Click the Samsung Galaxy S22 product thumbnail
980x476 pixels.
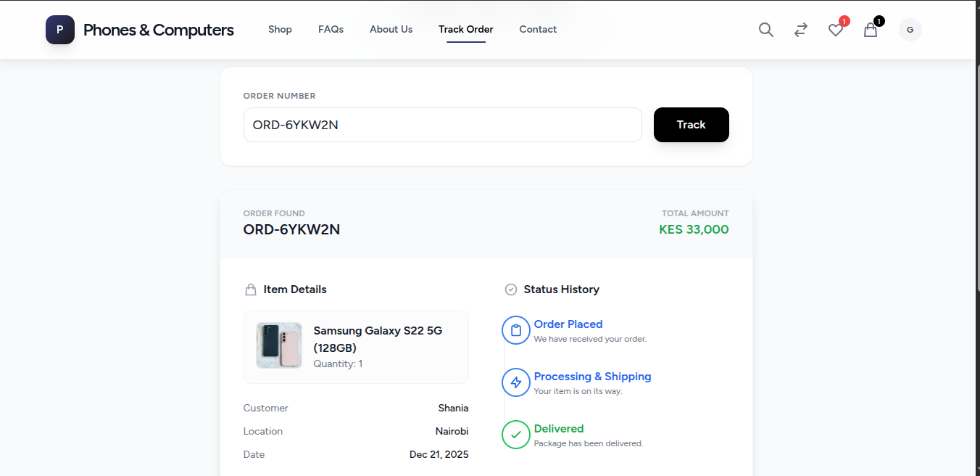pos(279,345)
